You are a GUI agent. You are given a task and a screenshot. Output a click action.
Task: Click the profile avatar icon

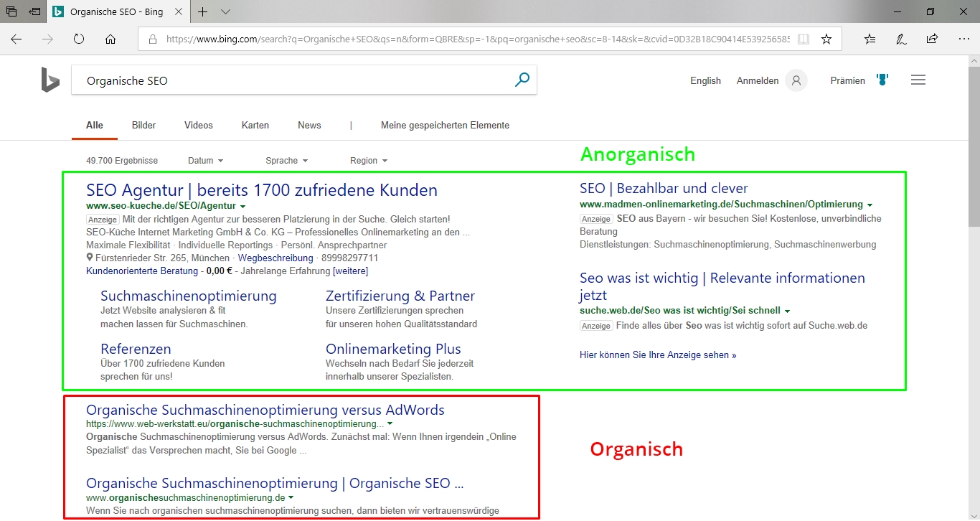[x=796, y=80]
